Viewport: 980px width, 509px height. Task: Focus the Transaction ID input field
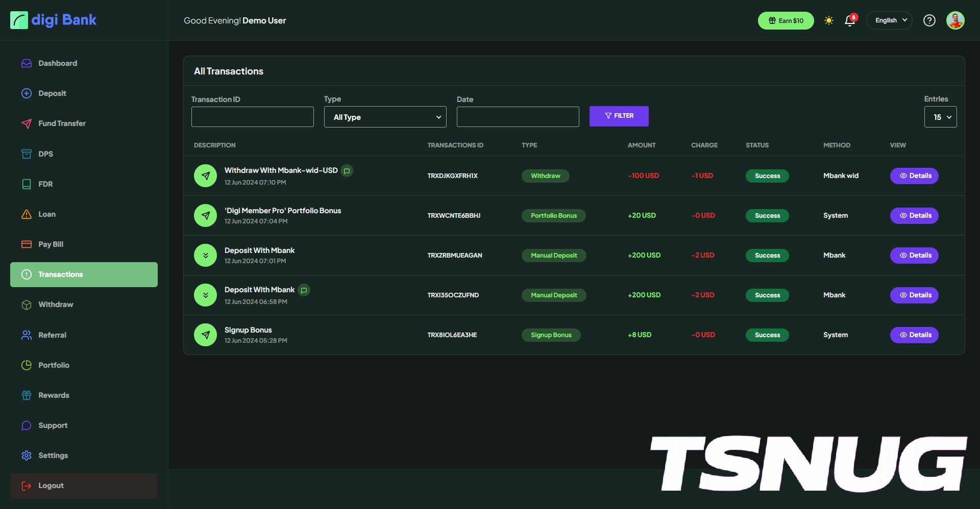(252, 117)
